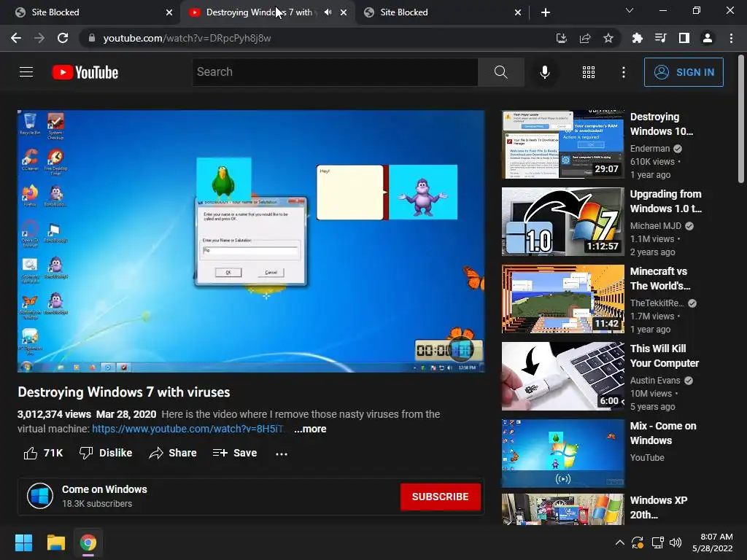Share this page from address bar
This screenshot has height=560, width=747.
(585, 38)
